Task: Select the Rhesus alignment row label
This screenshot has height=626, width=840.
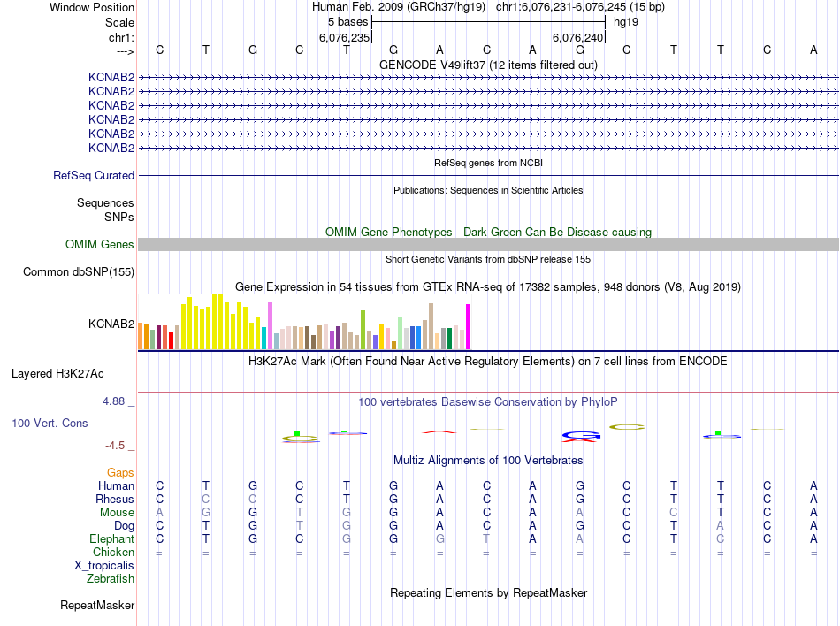Action: [115, 499]
